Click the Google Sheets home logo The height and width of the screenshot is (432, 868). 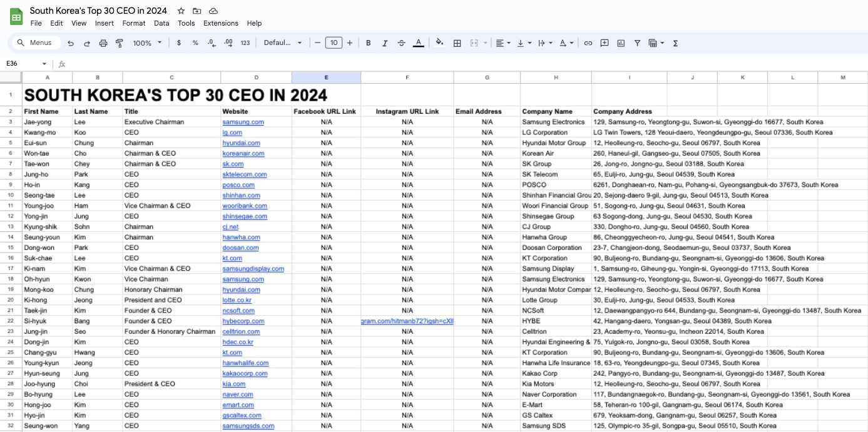pyautogui.click(x=16, y=17)
